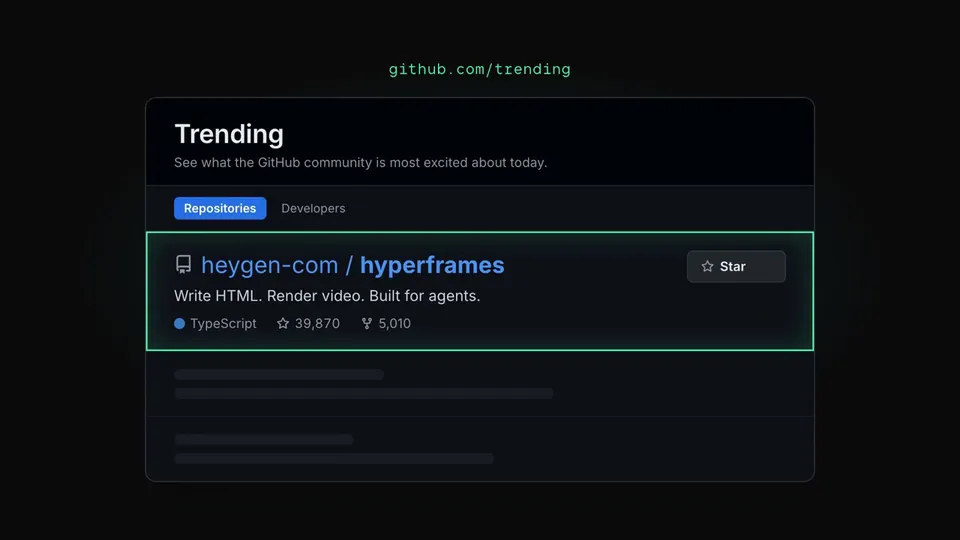This screenshot has height=540, width=960.
Task: Click the repository book icon beside heygen-com
Action: [x=183, y=264]
